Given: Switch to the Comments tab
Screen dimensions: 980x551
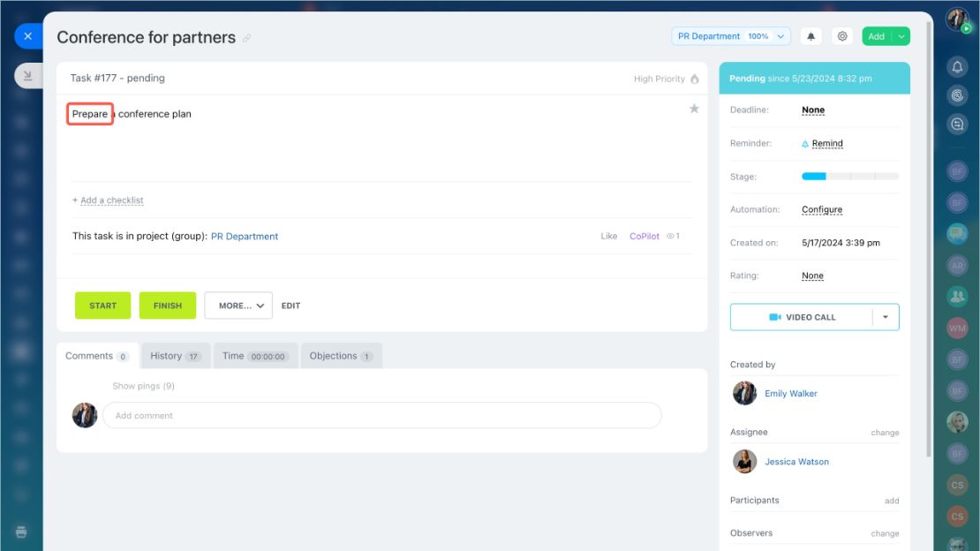Looking at the screenshot, I should [x=97, y=356].
